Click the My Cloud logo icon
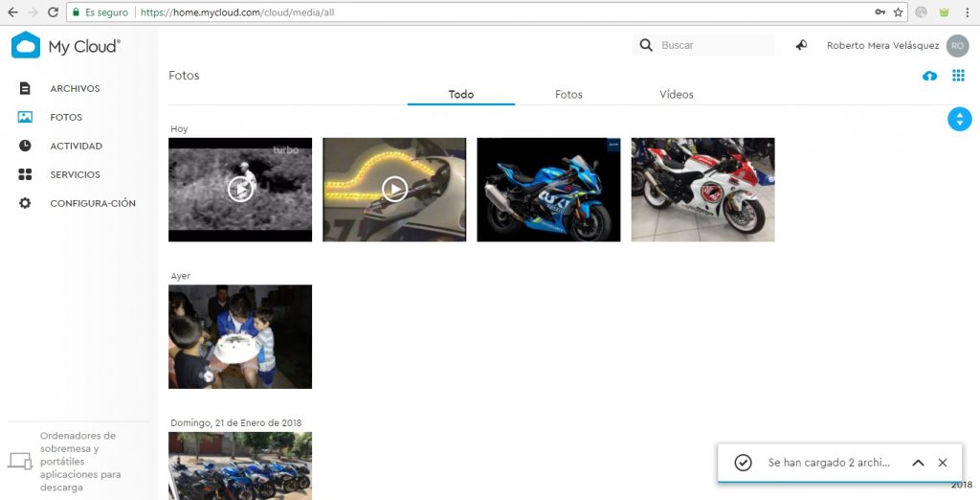Image resolution: width=980 pixels, height=500 pixels. click(x=26, y=45)
